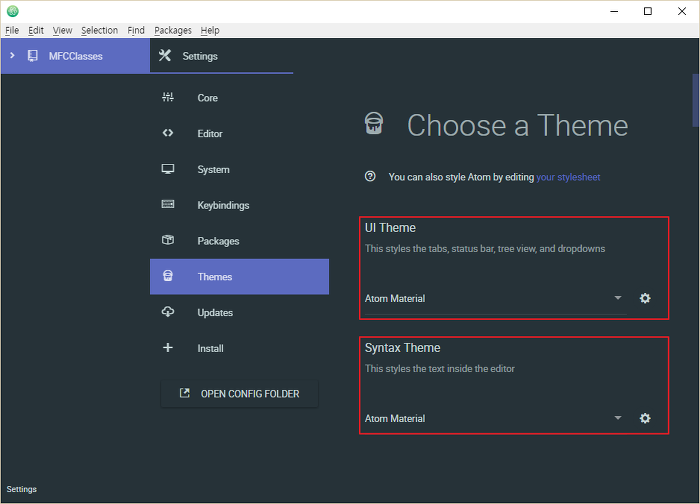Go to Editor settings section
The width and height of the screenshot is (700, 504).
pos(239,133)
